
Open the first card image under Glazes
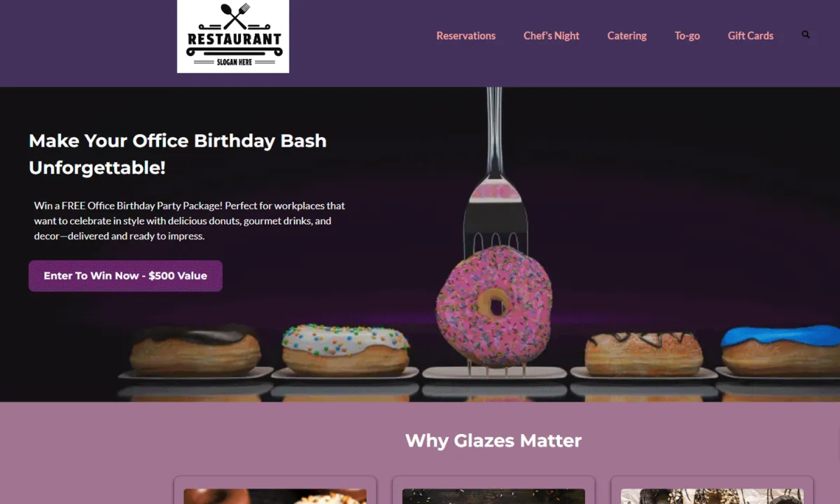pos(275,496)
